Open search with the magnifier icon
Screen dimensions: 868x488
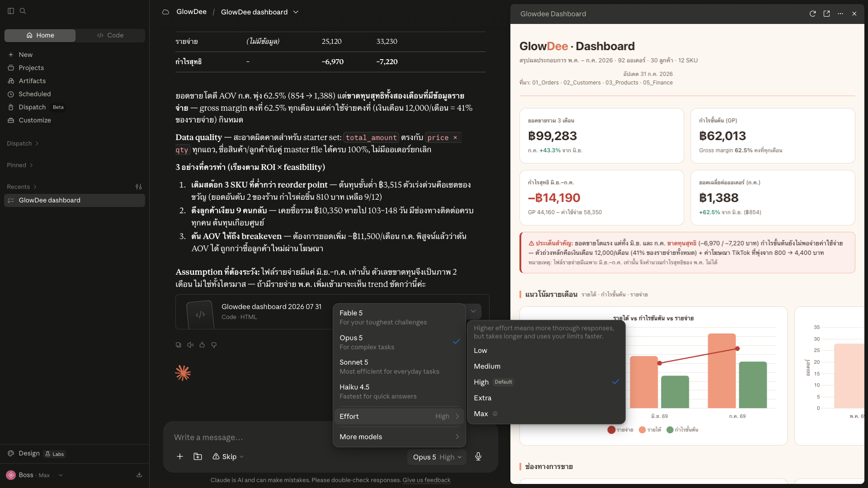tap(23, 11)
